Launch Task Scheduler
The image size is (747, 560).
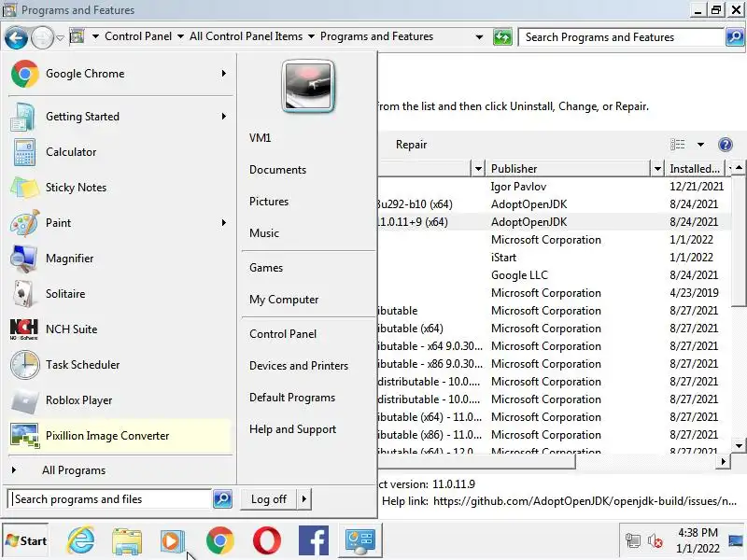120,365
